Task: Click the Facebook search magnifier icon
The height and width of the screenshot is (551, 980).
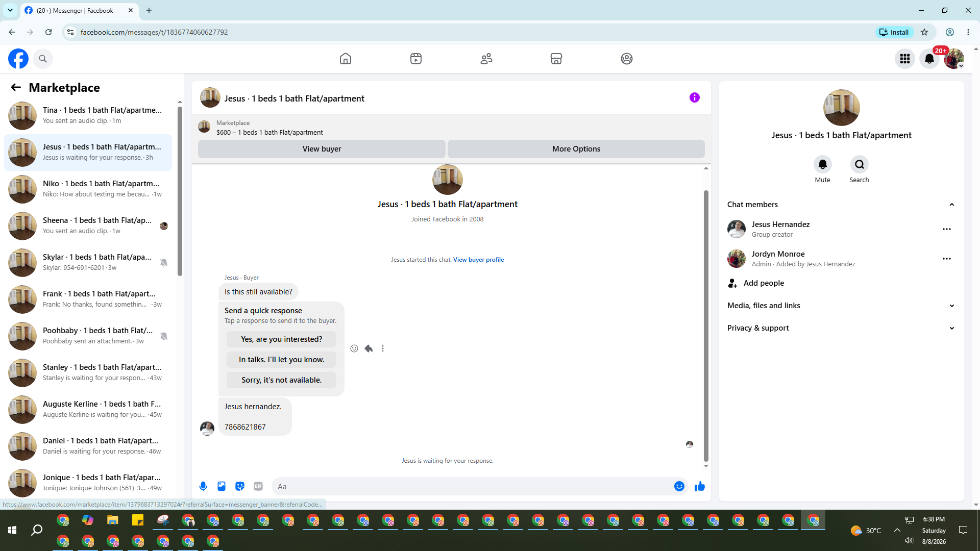Action: pos(43,59)
